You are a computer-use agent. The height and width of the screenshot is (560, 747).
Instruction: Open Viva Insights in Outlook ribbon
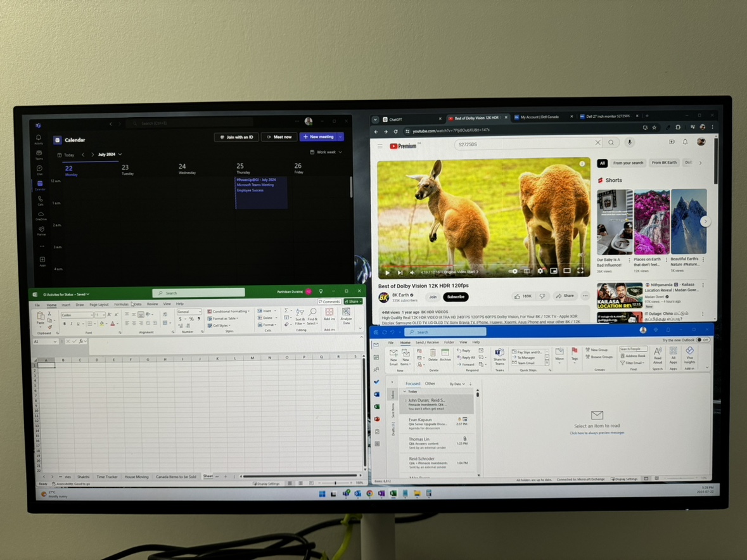pos(689,355)
